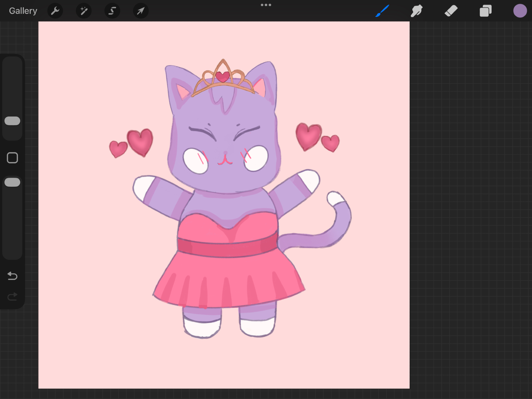This screenshot has height=399, width=532.
Task: Tap the large left heart on canvas
Action: pyautogui.click(x=140, y=142)
